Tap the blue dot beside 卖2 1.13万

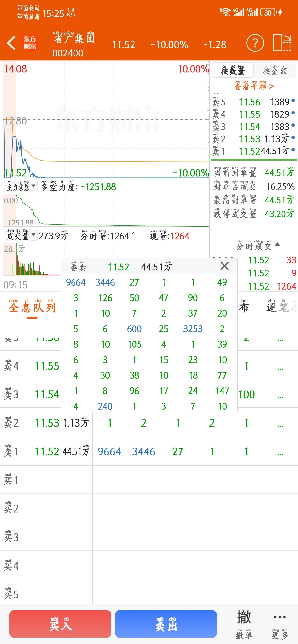click(293, 137)
